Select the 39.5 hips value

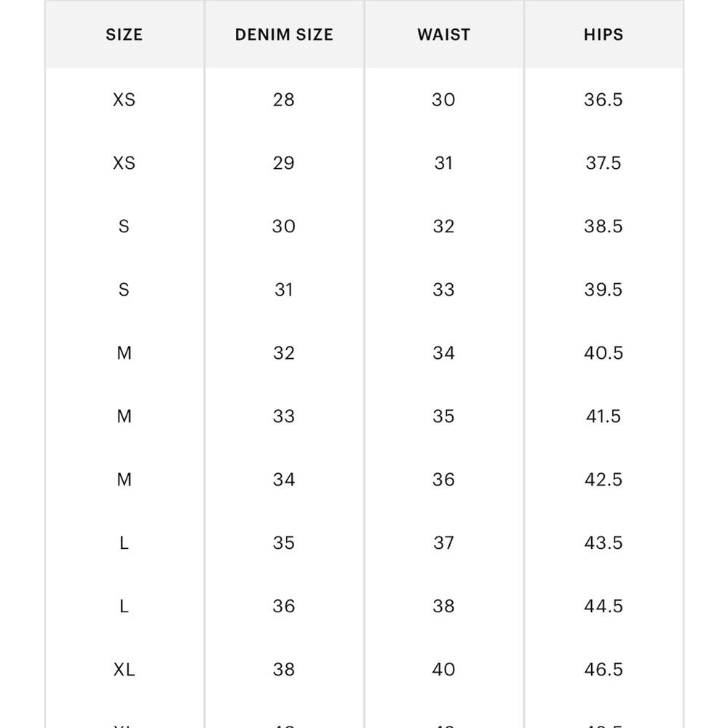click(603, 290)
